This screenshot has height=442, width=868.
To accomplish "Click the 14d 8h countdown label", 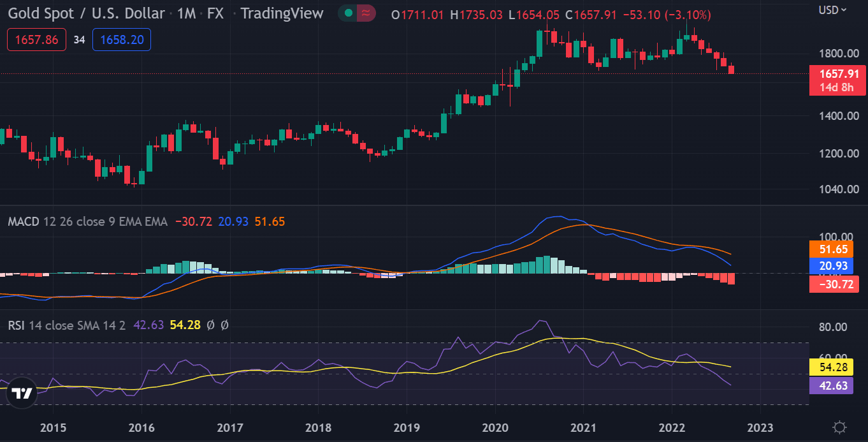I will 837,85.
